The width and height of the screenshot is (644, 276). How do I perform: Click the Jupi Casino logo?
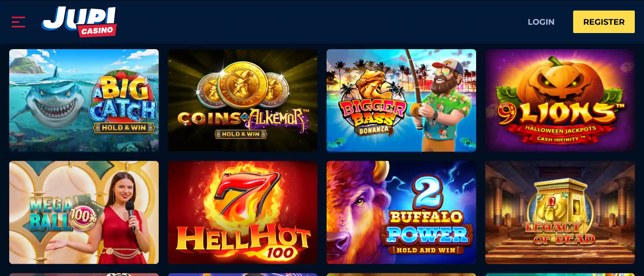79,22
